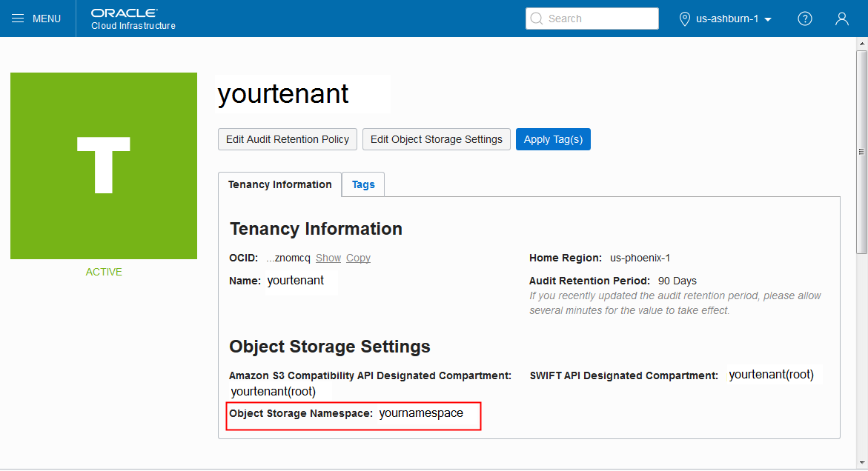Switch to the Tags tab
The width and height of the screenshot is (868, 471).
pos(363,184)
